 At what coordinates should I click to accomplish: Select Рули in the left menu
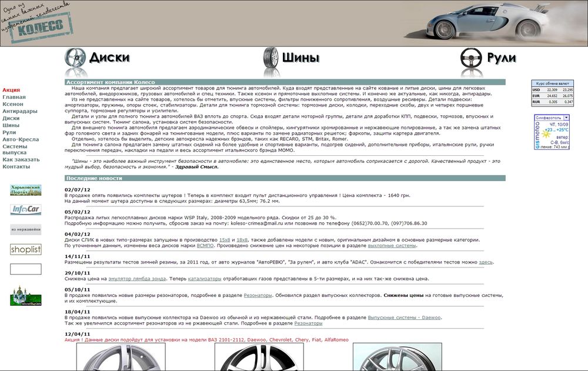point(9,132)
